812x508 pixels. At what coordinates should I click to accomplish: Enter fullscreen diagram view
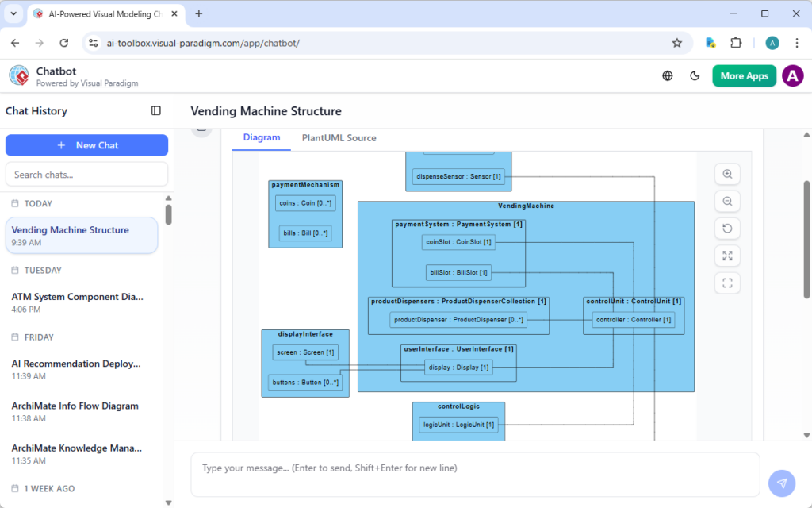[x=727, y=283]
